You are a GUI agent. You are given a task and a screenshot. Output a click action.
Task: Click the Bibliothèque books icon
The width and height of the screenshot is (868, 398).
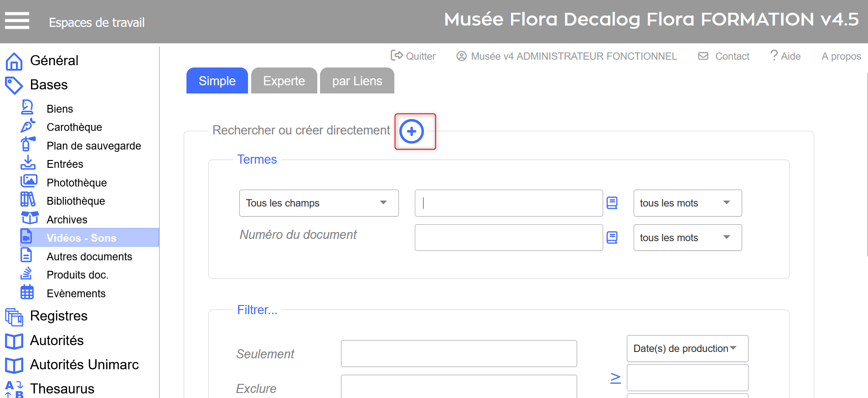click(27, 200)
